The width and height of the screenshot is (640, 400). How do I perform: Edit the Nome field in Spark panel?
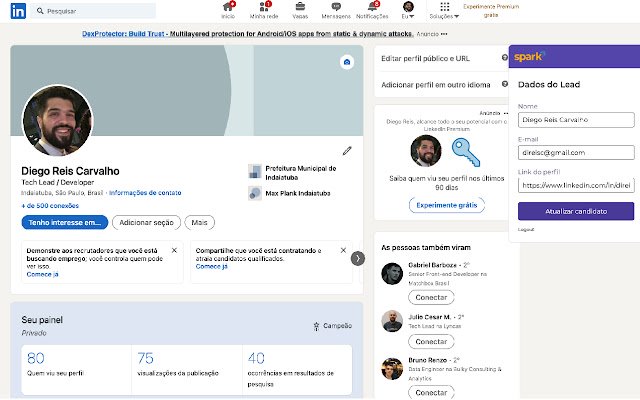click(x=576, y=120)
